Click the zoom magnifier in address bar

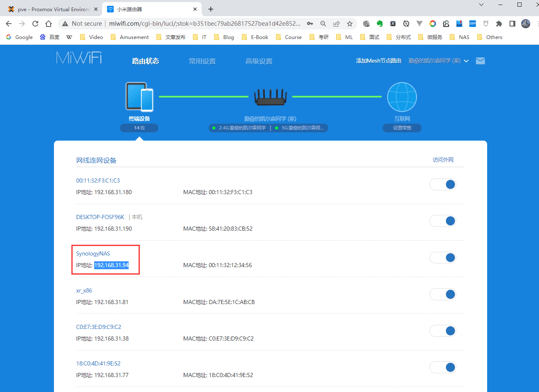point(323,24)
